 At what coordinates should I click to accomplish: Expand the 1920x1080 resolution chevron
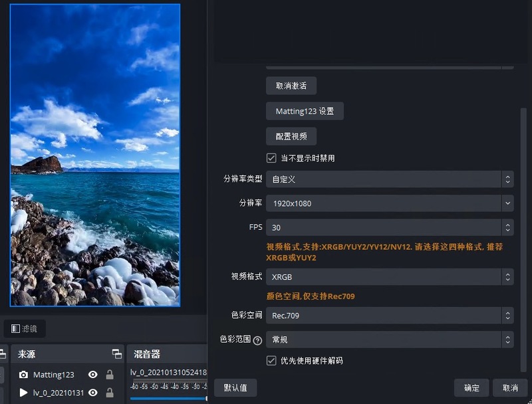(507, 203)
